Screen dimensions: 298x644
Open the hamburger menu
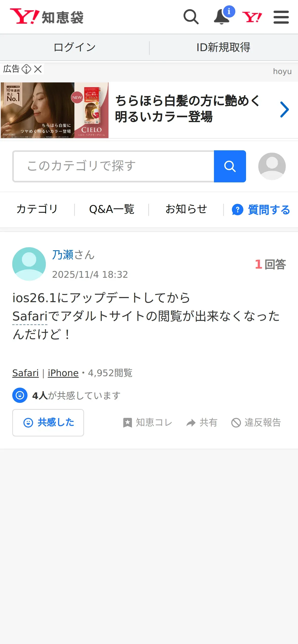click(x=281, y=17)
